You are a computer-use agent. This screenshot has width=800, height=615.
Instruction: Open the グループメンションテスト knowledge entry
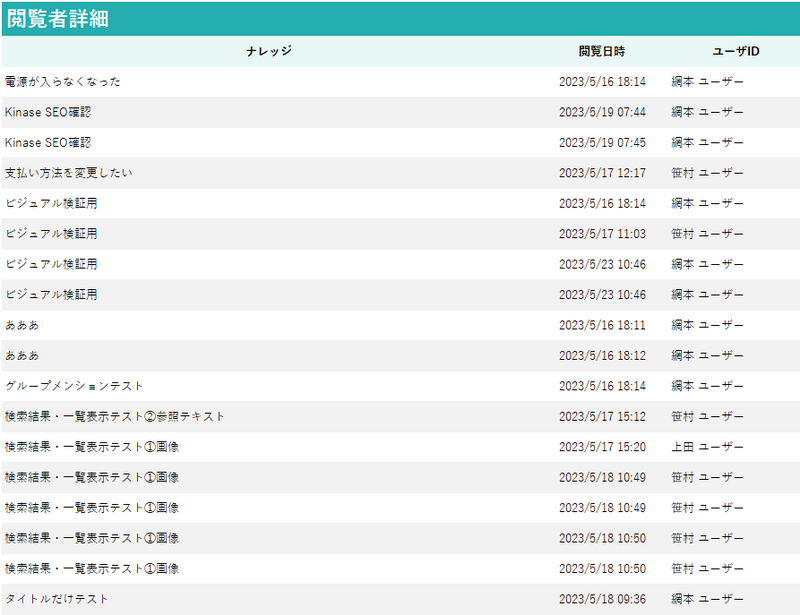74,386
